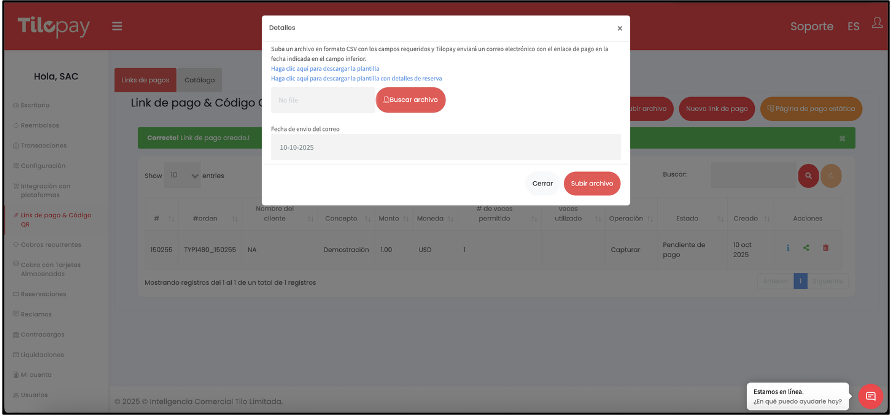Open Soporte in the header
Image resolution: width=894 pixels, height=416 pixels.
(811, 26)
